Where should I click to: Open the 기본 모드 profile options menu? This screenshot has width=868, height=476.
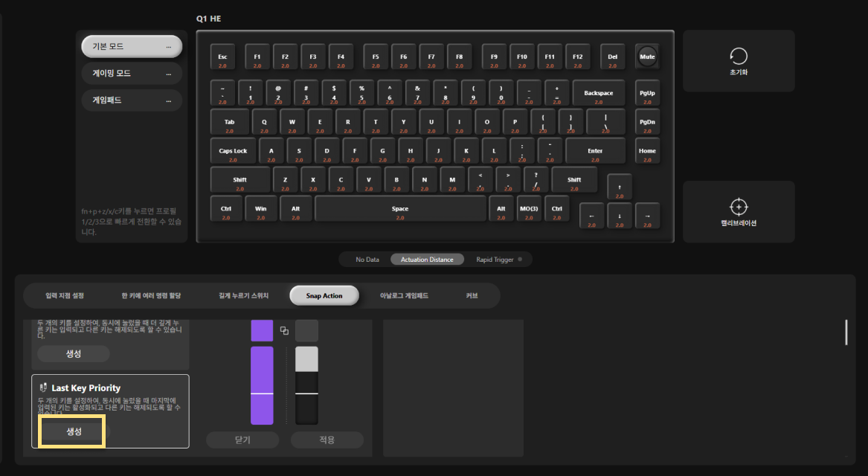pos(169,47)
